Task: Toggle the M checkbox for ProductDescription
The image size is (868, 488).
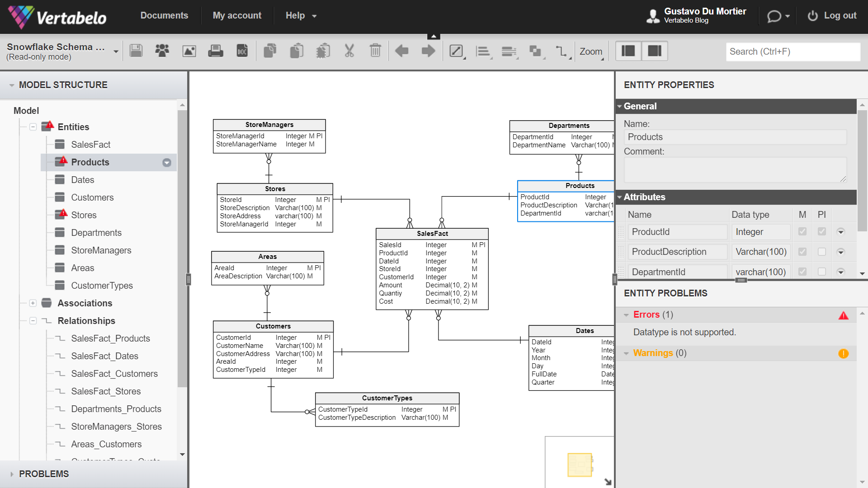Action: click(803, 251)
